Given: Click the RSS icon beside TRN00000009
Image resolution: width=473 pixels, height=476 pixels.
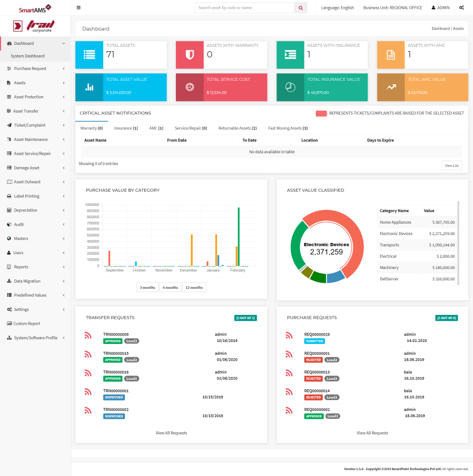Looking at the screenshot, I should (x=88, y=335).
